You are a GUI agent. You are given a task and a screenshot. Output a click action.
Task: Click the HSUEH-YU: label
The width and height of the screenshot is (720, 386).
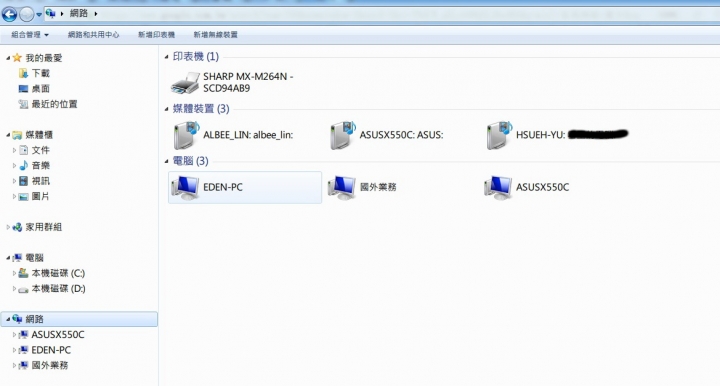(x=540, y=135)
